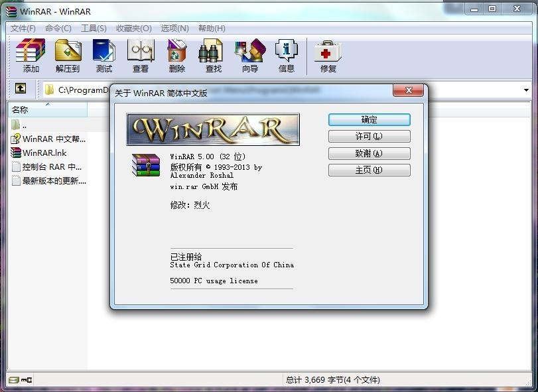Screen dimensions: 538x392
Task: Click the 主页(H) homepage button
Action: coord(370,170)
